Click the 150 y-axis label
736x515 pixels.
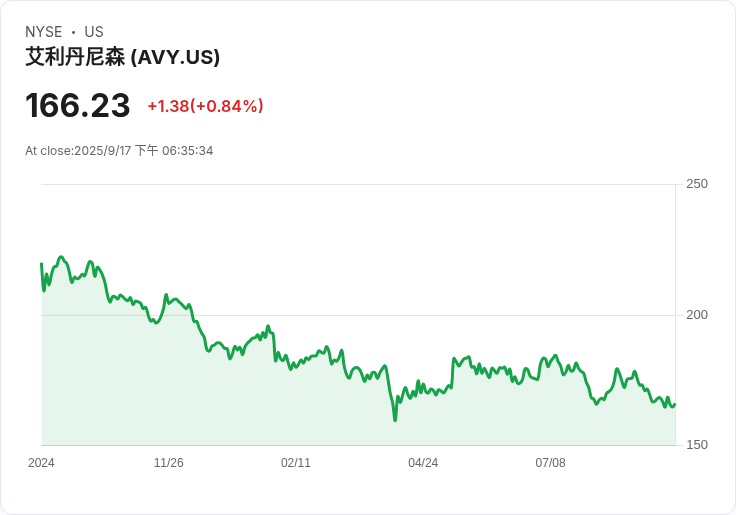pos(697,445)
